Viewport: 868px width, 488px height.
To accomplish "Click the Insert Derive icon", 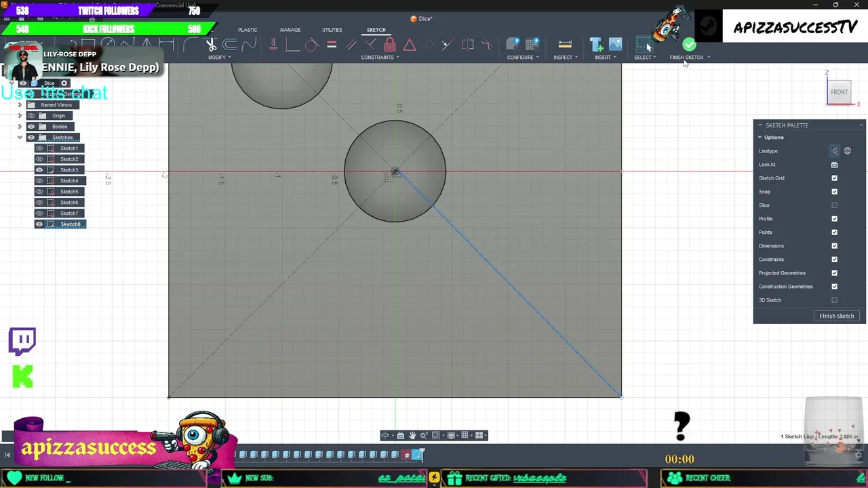I will coord(596,45).
